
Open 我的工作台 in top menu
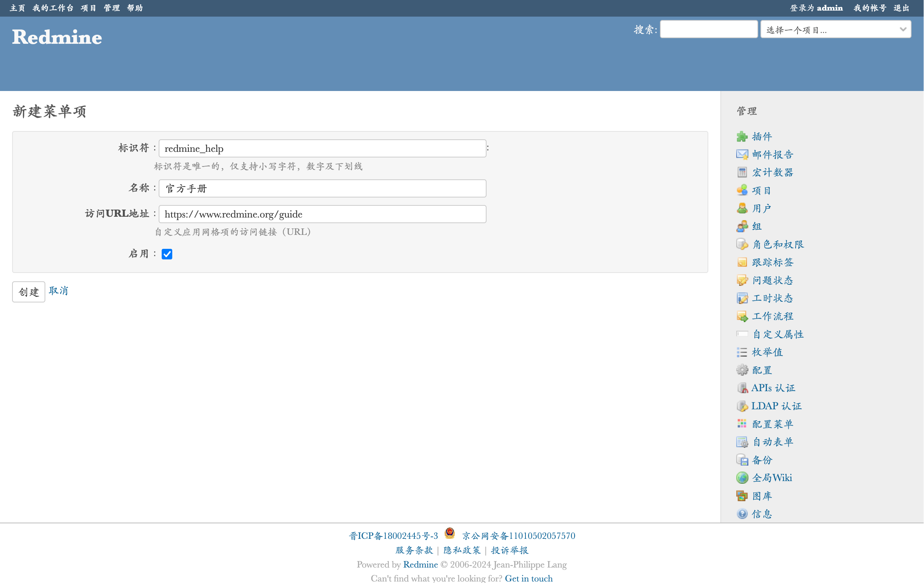pyautogui.click(x=53, y=8)
